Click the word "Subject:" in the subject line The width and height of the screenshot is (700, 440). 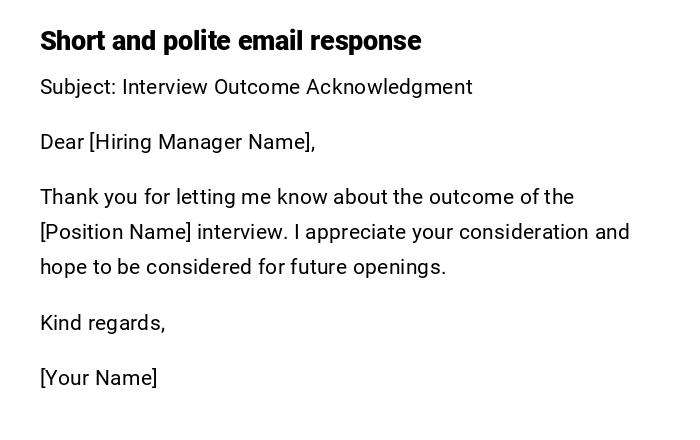(x=78, y=87)
